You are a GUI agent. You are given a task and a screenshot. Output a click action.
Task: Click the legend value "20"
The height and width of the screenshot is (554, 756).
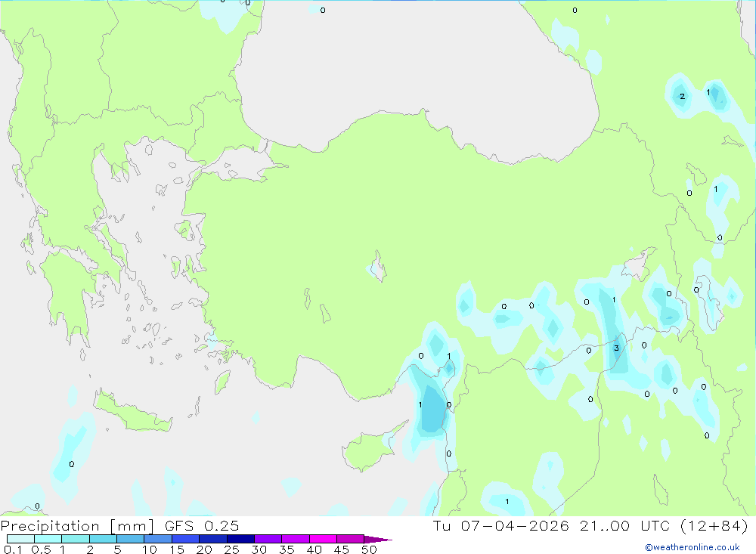coord(204,549)
